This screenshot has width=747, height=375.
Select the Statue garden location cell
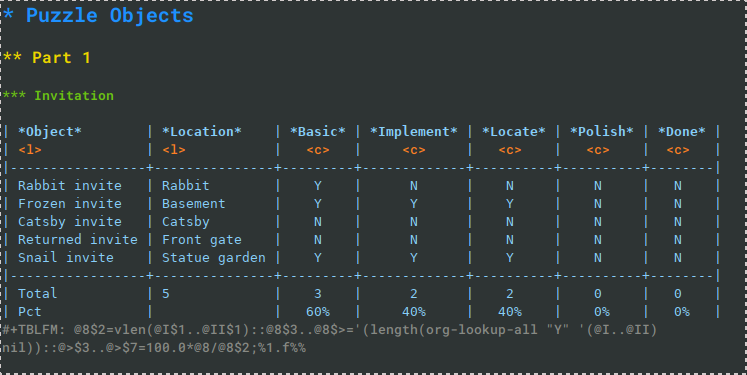click(x=213, y=258)
